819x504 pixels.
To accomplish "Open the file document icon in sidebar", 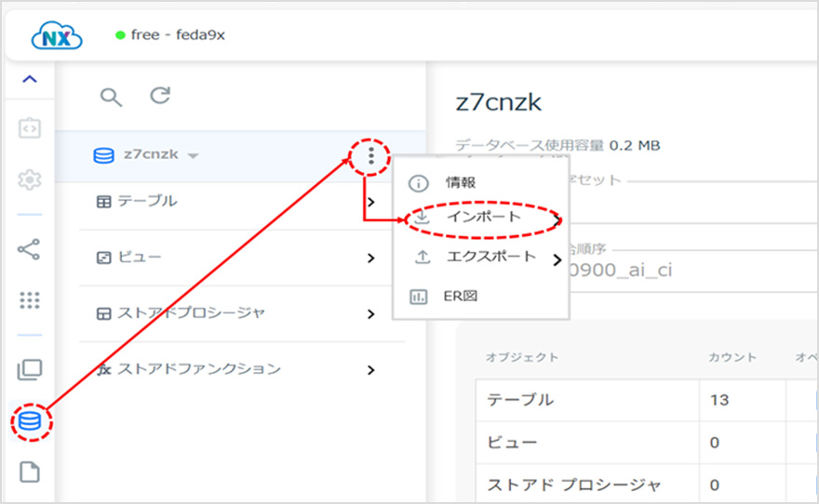I will [30, 472].
